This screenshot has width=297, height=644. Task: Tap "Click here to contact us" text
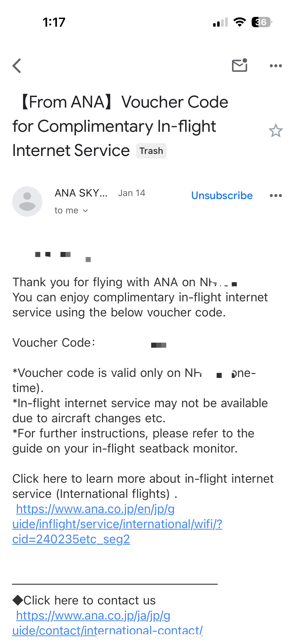click(89, 600)
